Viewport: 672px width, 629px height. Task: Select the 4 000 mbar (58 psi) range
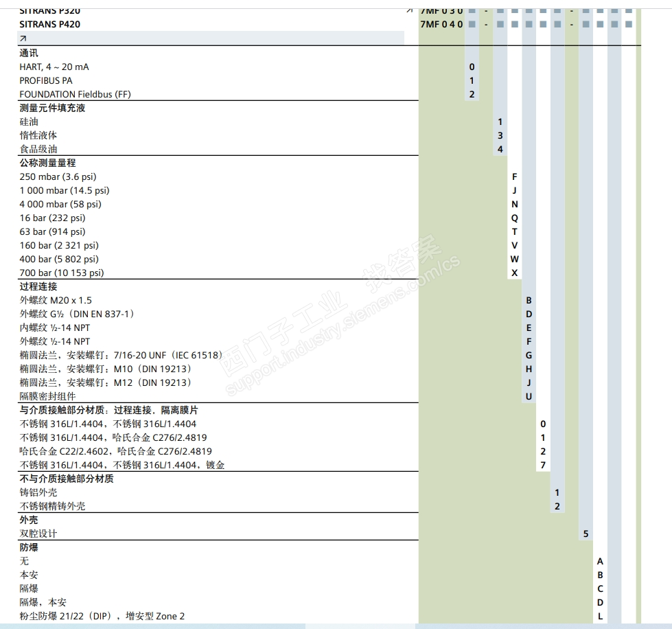pyautogui.click(x=60, y=204)
